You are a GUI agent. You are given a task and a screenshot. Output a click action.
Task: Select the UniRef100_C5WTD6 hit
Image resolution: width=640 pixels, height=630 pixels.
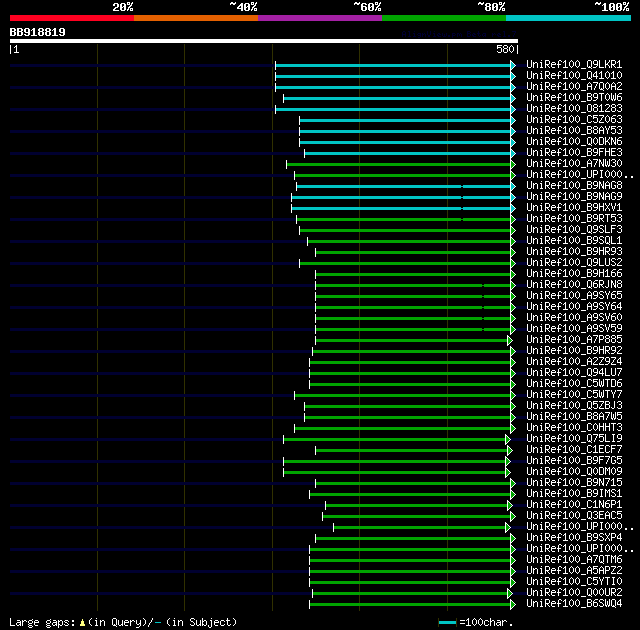(574, 384)
